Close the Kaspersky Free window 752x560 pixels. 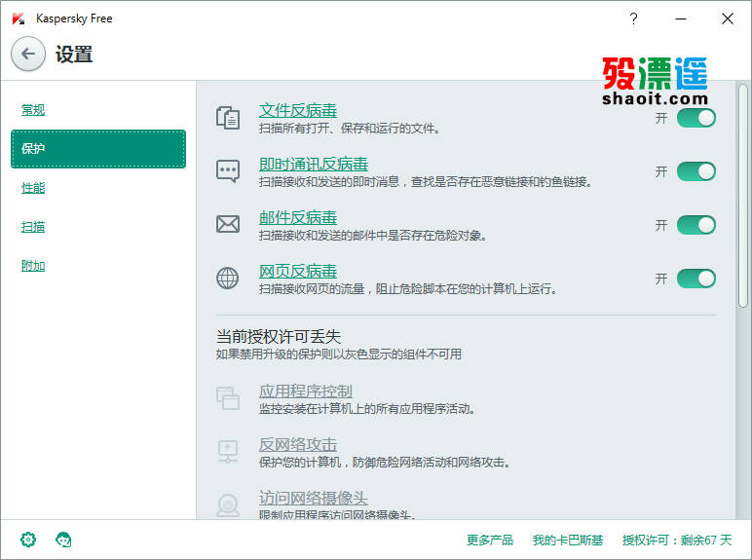pyautogui.click(x=728, y=19)
